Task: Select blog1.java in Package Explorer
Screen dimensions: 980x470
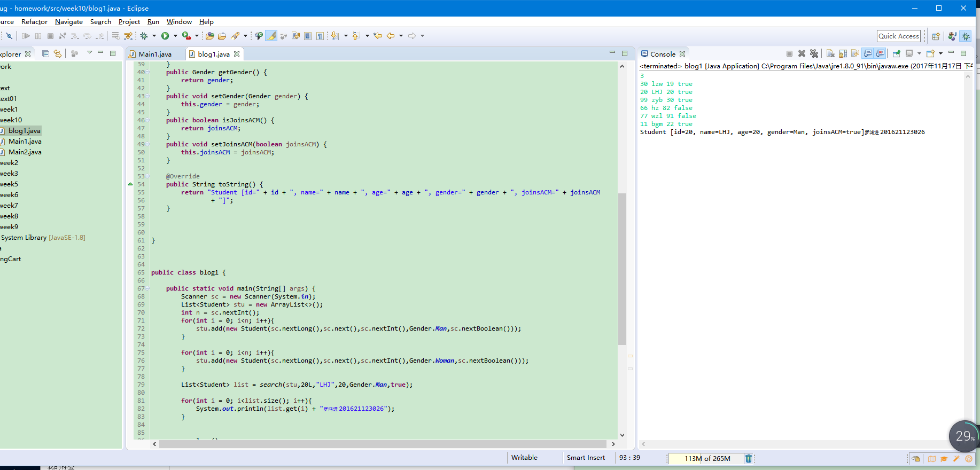Action: click(x=25, y=131)
